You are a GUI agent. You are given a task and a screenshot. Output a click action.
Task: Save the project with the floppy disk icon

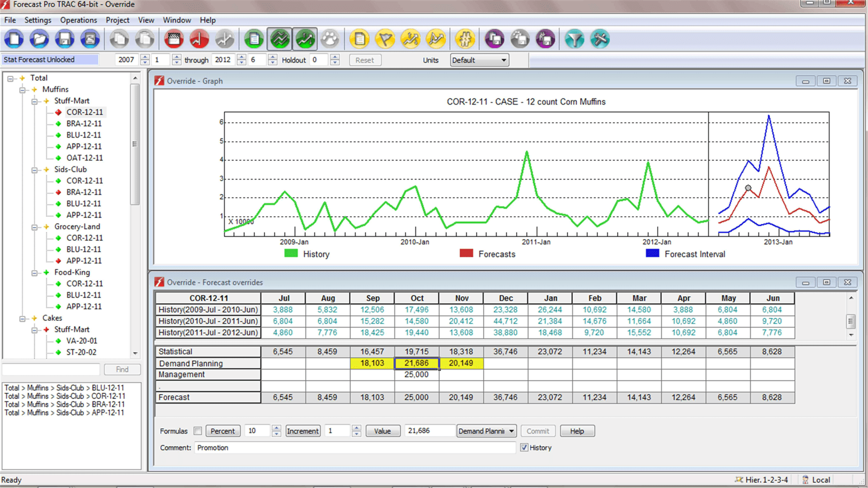(65, 39)
